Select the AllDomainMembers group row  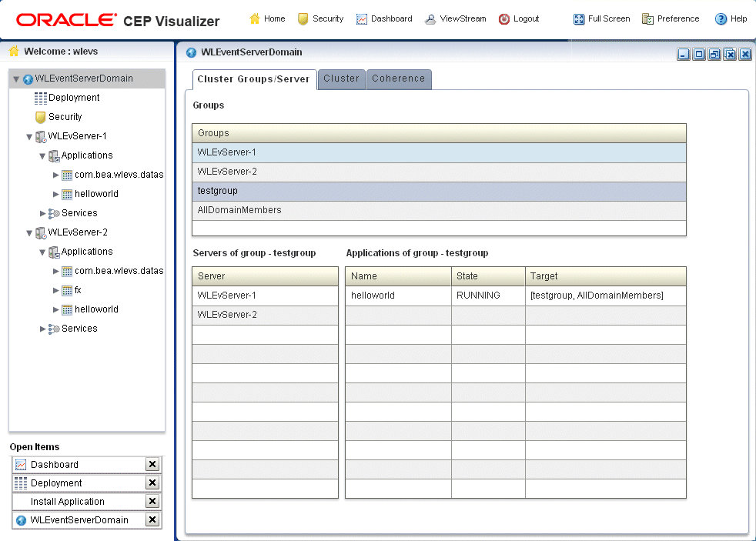439,211
